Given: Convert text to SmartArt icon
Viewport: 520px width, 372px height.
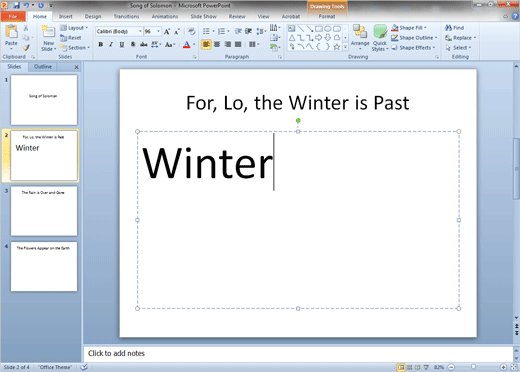Looking at the screenshot, I should point(274,47).
